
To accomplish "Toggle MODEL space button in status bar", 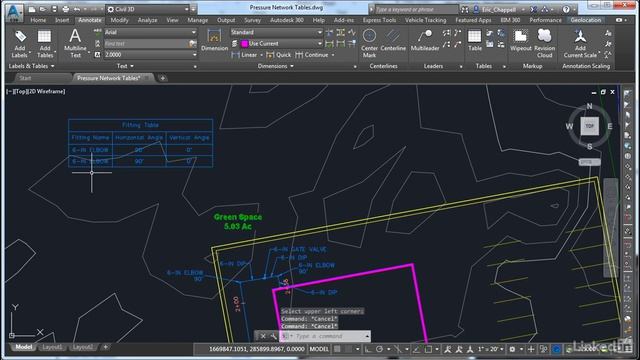I will click(x=319, y=349).
